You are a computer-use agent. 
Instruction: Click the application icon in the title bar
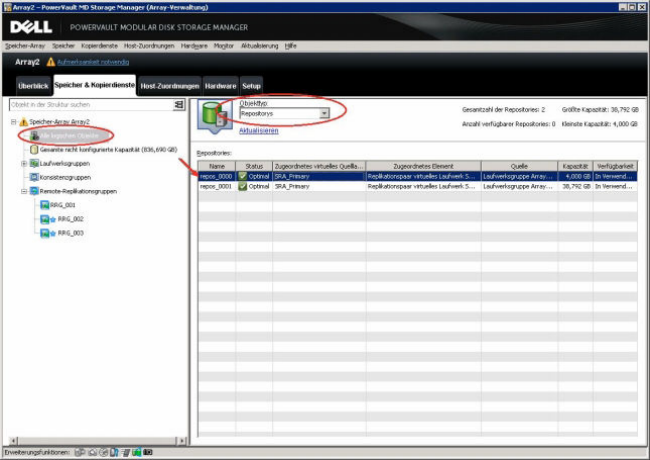7,7
